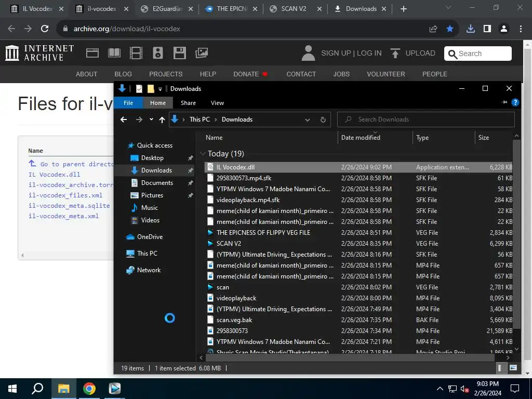This screenshot has width=532, height=399.
Task: Click the Explorer horizontal scrollbar
Action: tap(350, 357)
